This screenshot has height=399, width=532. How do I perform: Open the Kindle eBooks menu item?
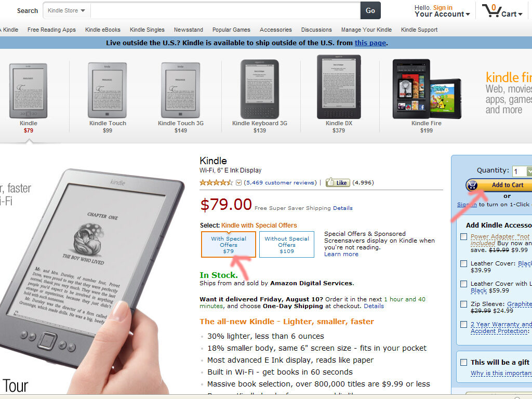click(103, 30)
